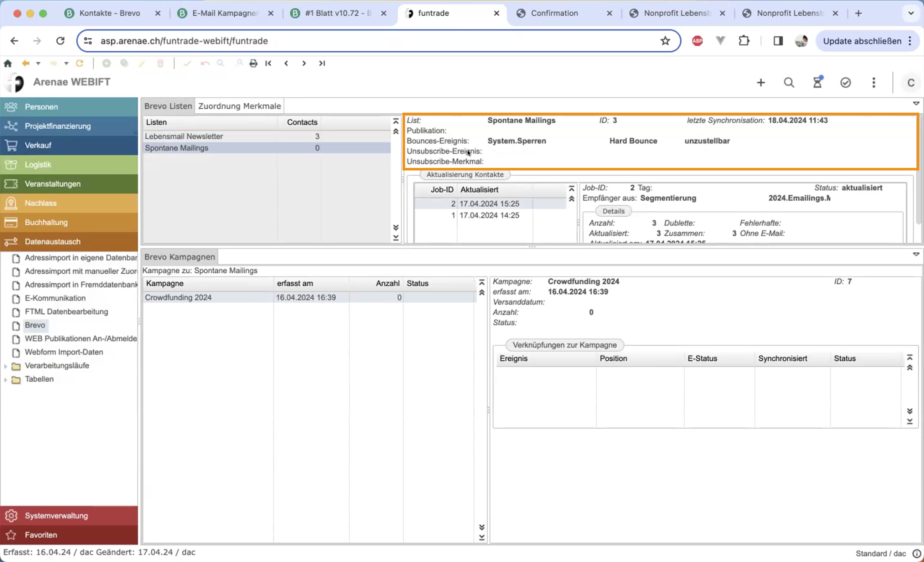Screen dimensions: 924x562
Task: Jump to first record with the toolbar arrow
Action: coord(268,64)
